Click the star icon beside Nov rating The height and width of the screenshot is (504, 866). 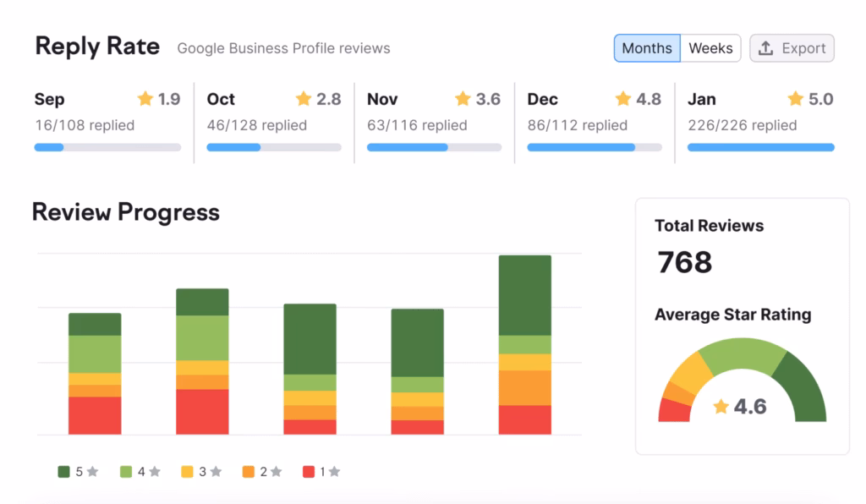[463, 99]
